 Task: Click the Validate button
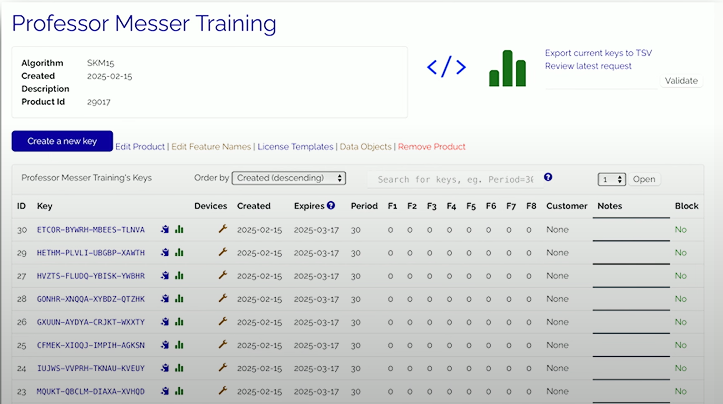coord(681,81)
